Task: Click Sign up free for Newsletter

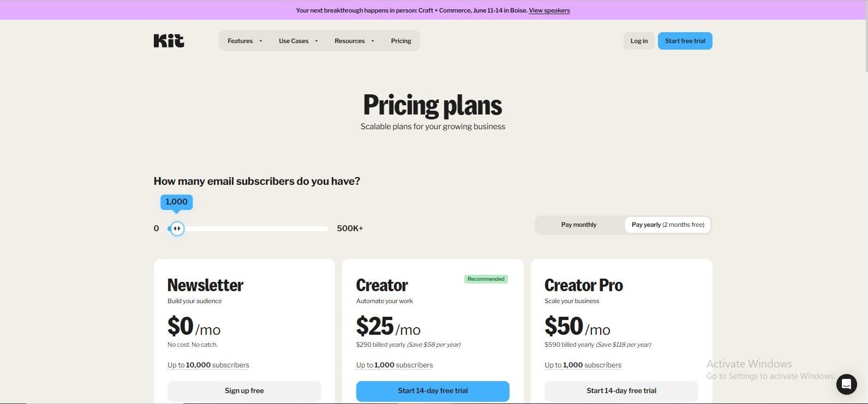Action: tap(244, 391)
